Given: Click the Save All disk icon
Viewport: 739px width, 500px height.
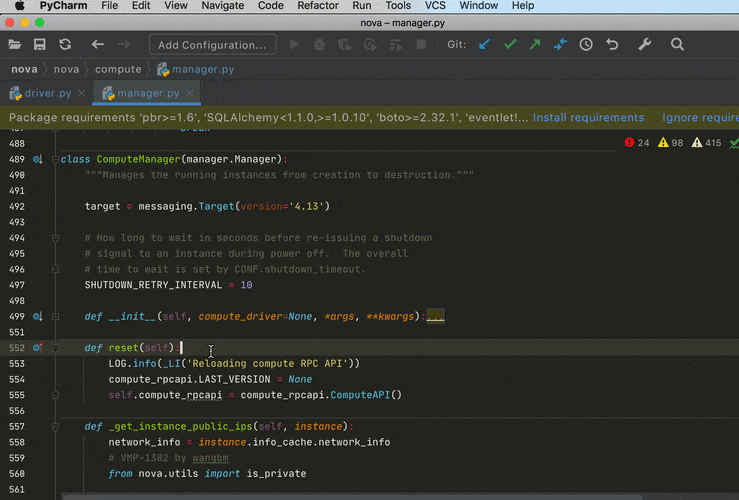Looking at the screenshot, I should 40,45.
